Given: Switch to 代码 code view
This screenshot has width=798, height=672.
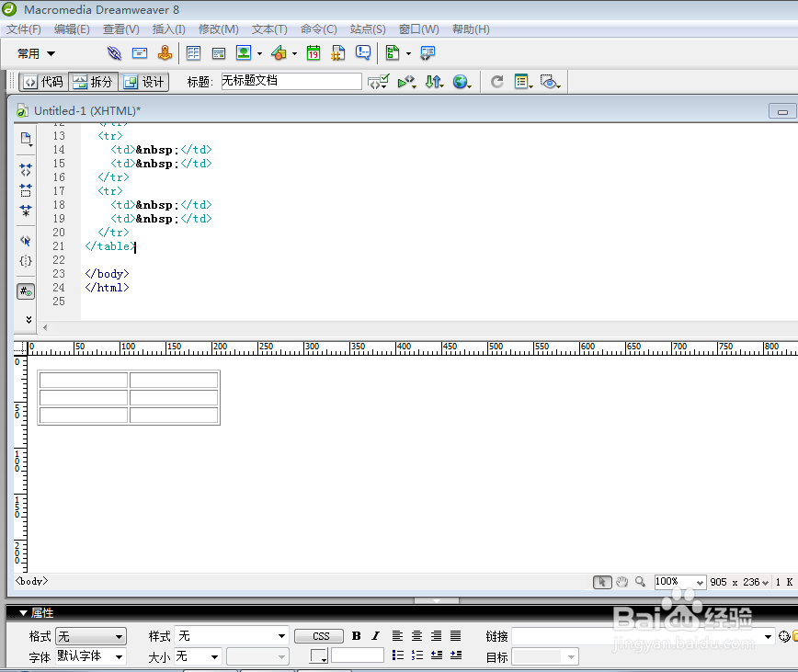Looking at the screenshot, I should 44,82.
